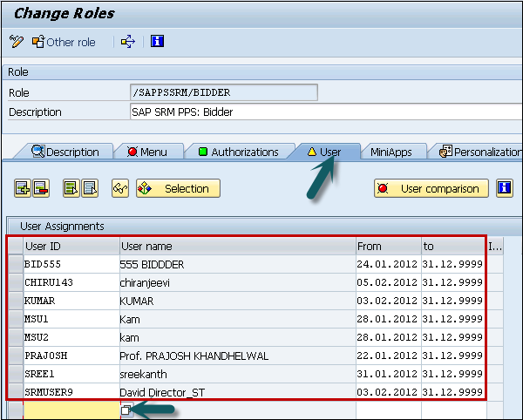Click the select all rows icon
The width and height of the screenshot is (523, 420).
pos(71,188)
